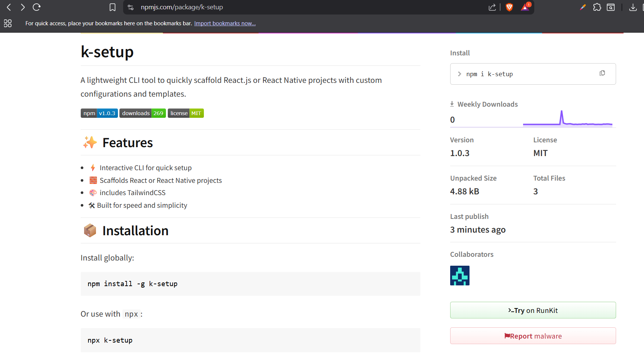Open the apps grid on bookmarks bar

8,23
